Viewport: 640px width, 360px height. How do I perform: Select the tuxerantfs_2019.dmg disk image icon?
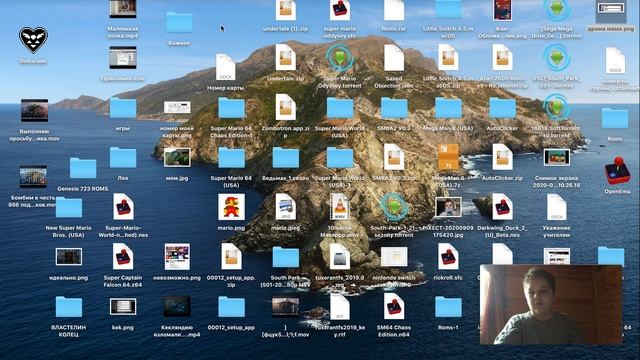coord(340,257)
